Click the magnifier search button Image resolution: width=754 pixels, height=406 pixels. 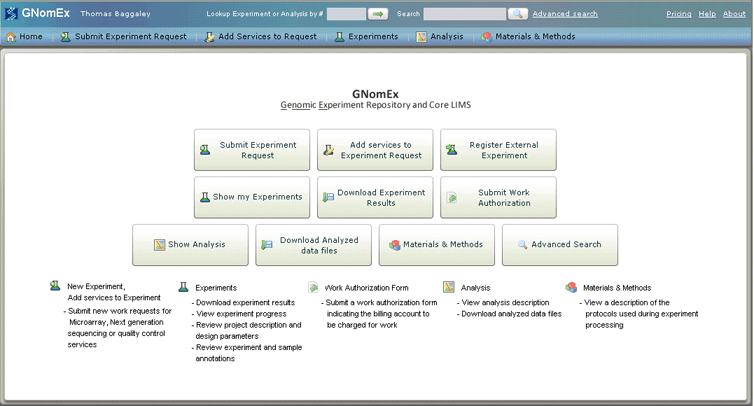tap(517, 14)
